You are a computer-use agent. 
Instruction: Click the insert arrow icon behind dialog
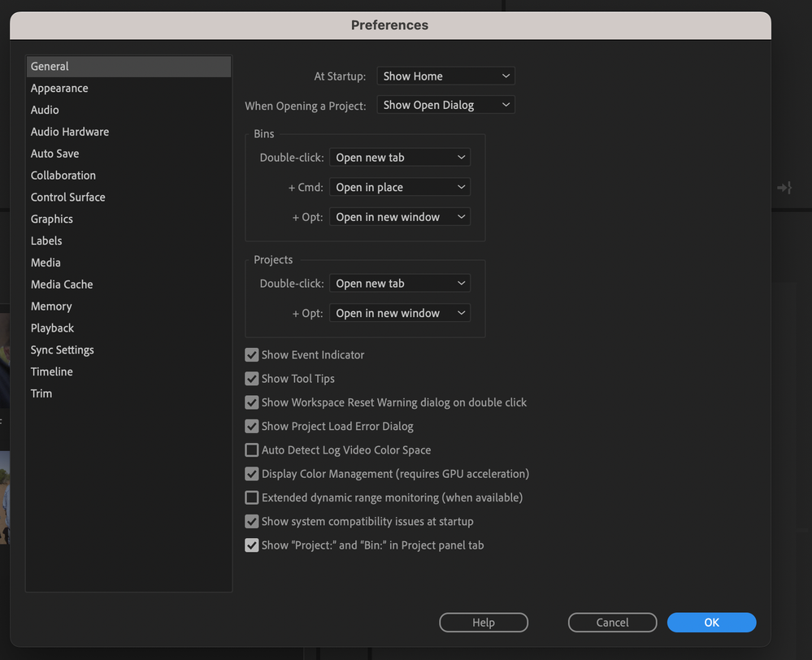click(784, 188)
